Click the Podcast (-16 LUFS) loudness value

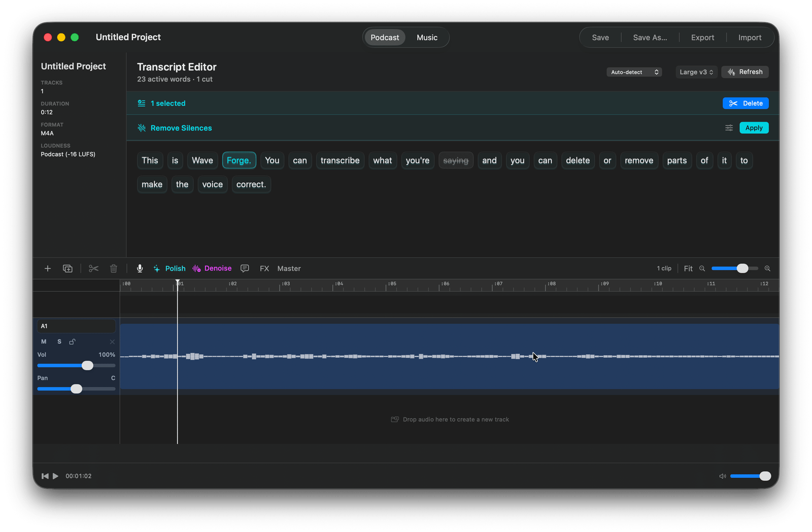point(68,154)
